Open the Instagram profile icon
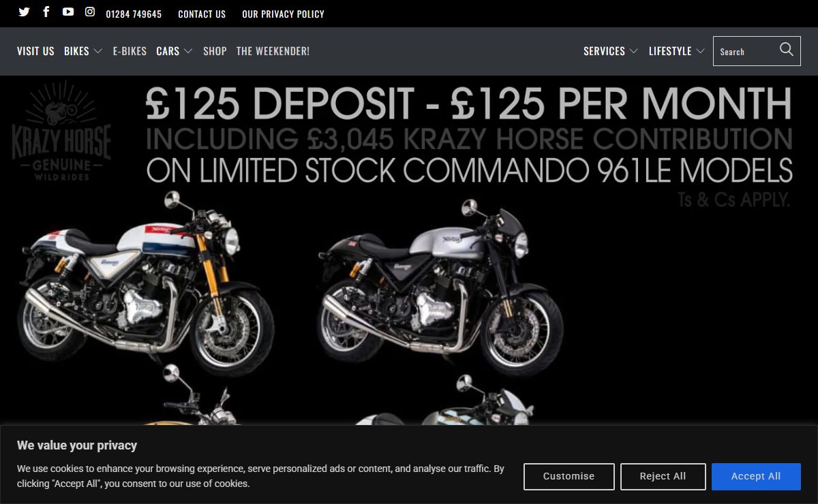This screenshot has width=818, height=504. coord(90,12)
